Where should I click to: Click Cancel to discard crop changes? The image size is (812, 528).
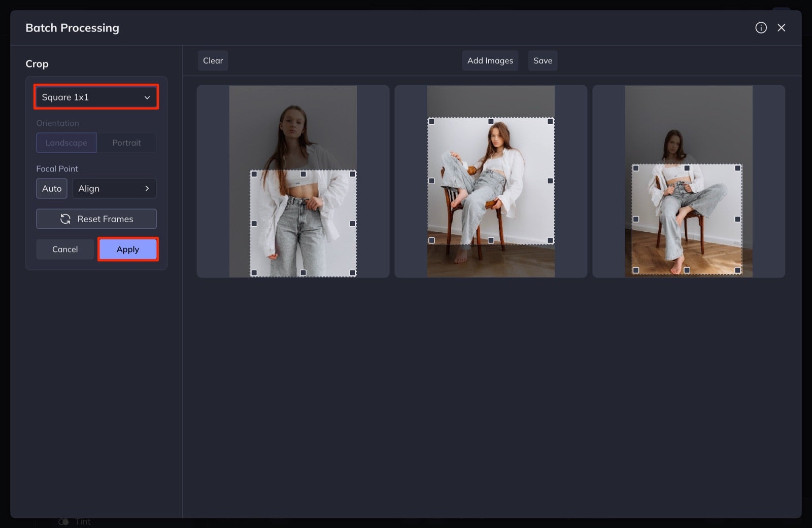[64, 249]
